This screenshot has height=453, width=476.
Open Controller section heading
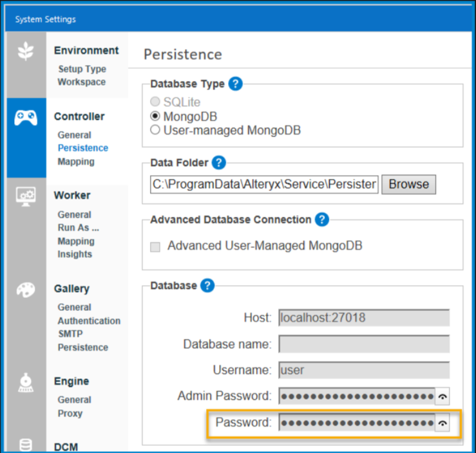[79, 116]
